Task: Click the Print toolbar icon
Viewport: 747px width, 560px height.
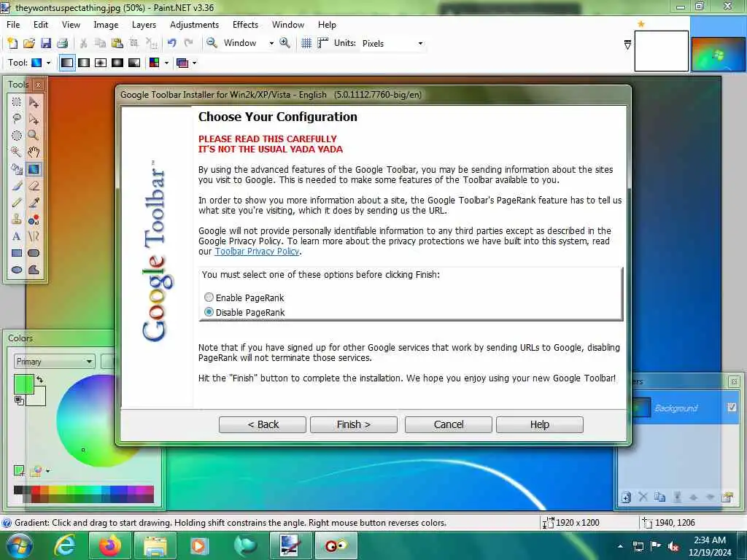Action: tap(63, 43)
